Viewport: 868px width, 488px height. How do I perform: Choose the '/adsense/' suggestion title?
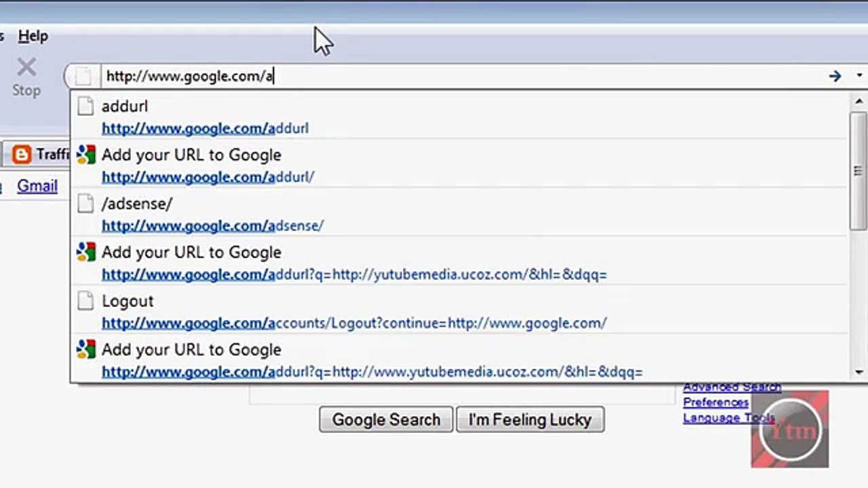pyautogui.click(x=137, y=203)
